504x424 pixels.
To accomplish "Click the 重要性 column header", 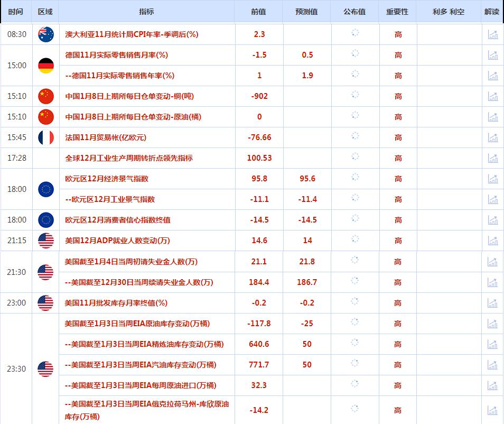I will (x=397, y=12).
